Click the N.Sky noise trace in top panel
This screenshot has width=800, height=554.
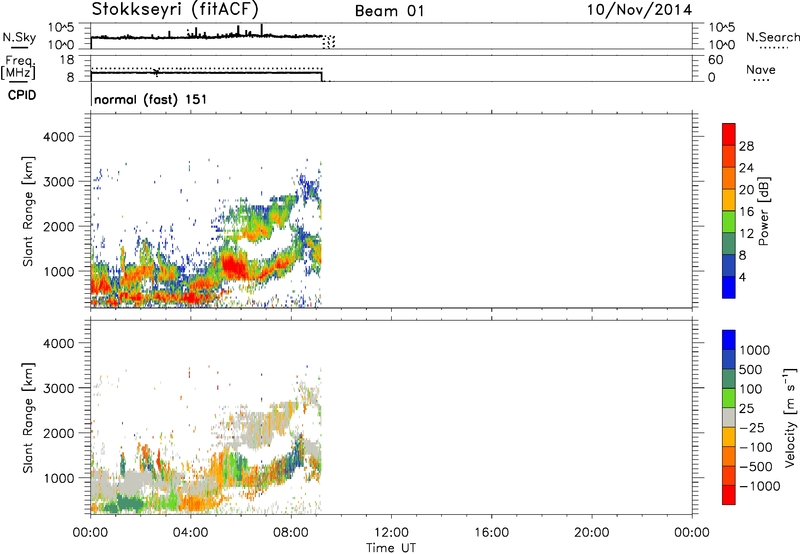(x=207, y=36)
